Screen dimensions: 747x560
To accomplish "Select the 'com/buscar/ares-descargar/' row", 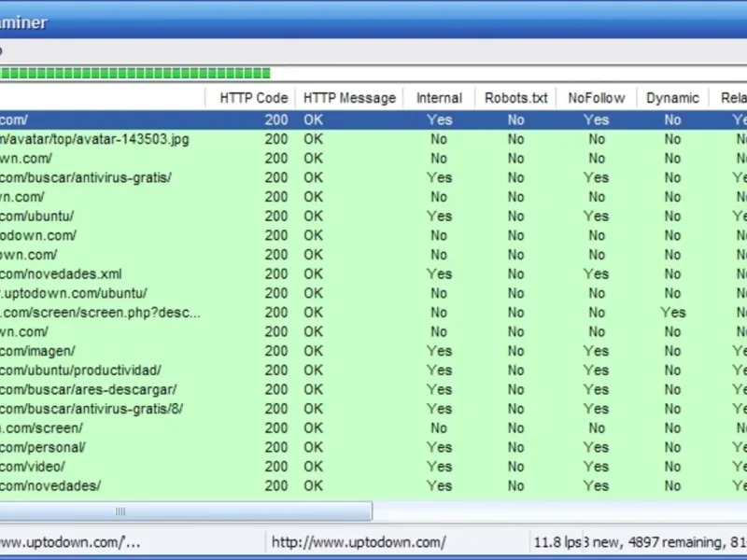I will (373, 389).
